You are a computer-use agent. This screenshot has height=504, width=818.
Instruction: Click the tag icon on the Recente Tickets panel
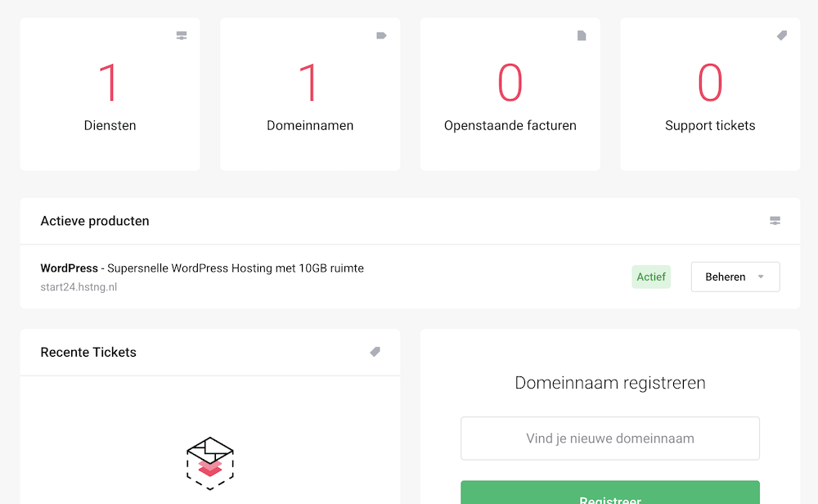pos(375,352)
